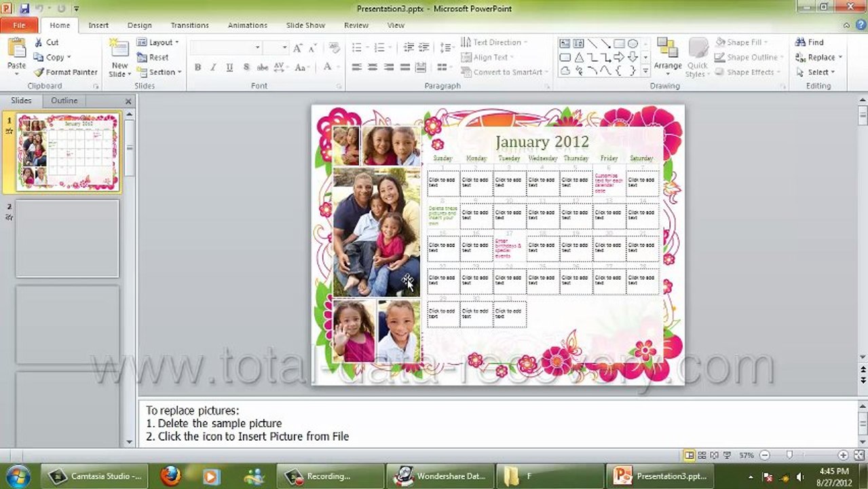
Task: Click the zoom slider handle
Action: point(789,455)
